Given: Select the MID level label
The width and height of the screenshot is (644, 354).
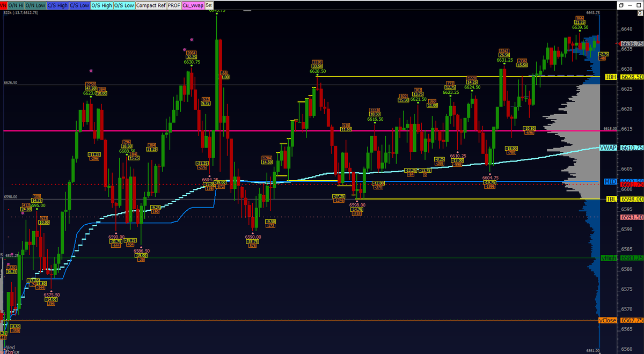Looking at the screenshot, I should [x=611, y=181].
